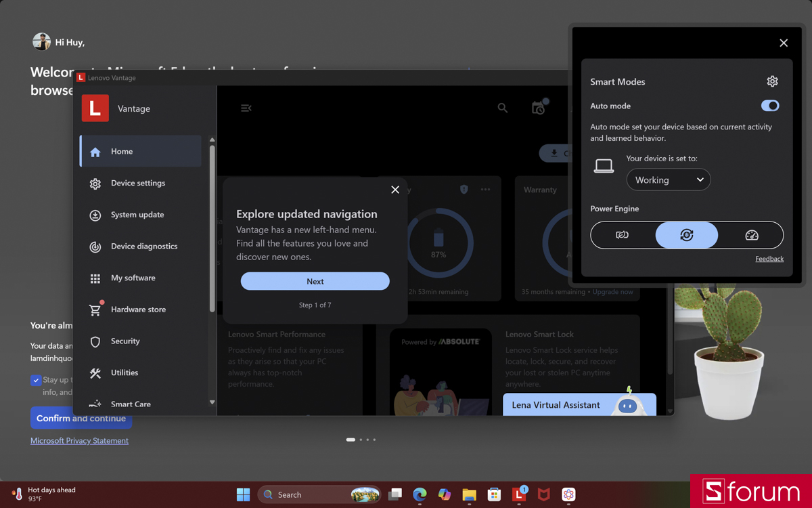Open the three-dot menu on battery card
Image resolution: width=812 pixels, height=508 pixels.
coord(485,190)
